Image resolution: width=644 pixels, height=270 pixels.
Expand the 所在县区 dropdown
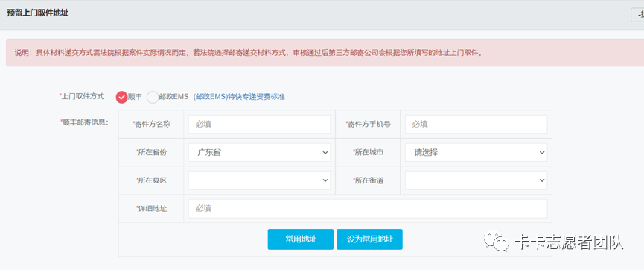click(259, 180)
